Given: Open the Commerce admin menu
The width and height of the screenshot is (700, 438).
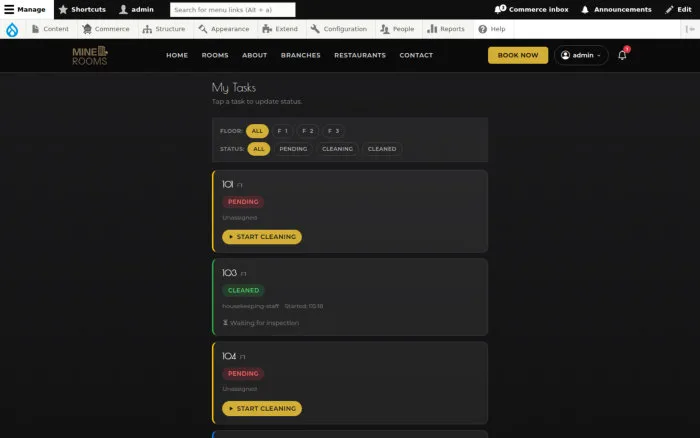Looking at the screenshot, I should click(106, 29).
